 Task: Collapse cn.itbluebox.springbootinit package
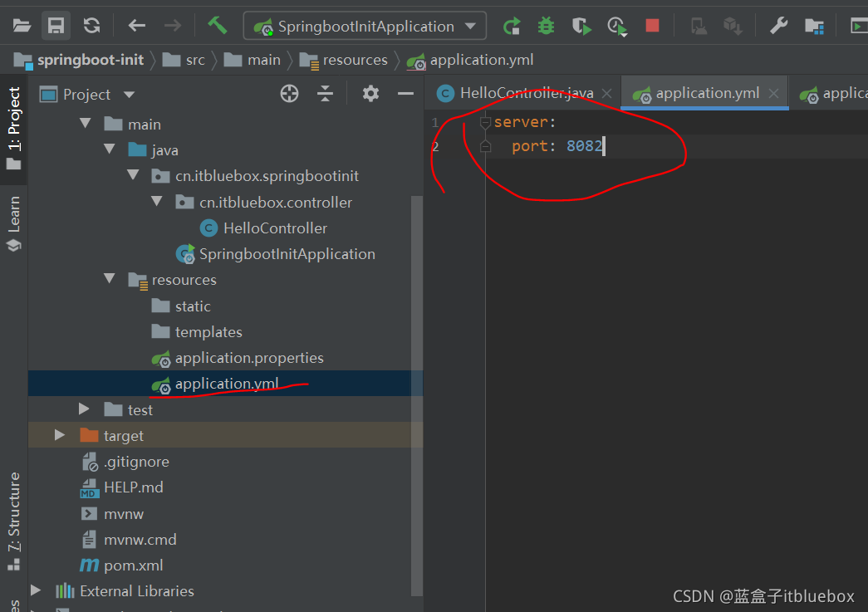click(x=134, y=175)
